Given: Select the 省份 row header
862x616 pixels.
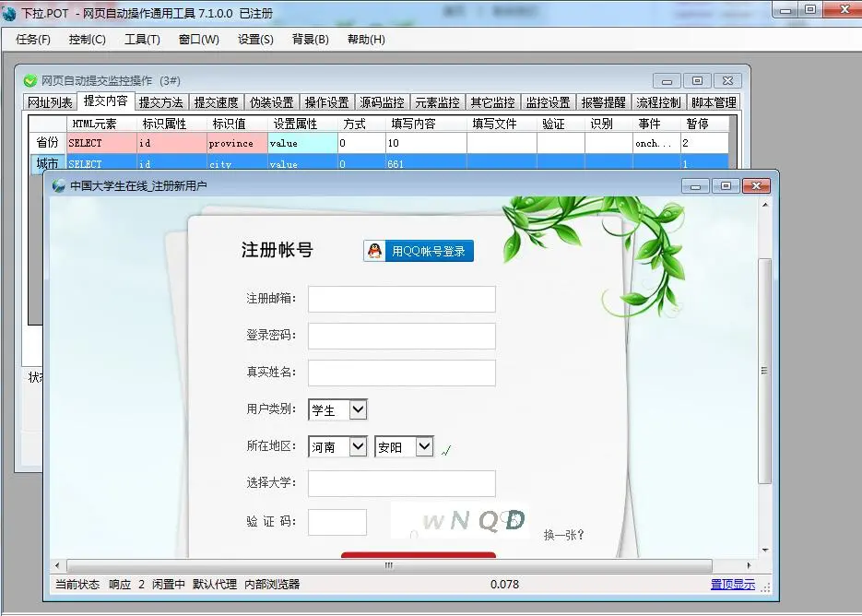Looking at the screenshot, I should [47, 143].
